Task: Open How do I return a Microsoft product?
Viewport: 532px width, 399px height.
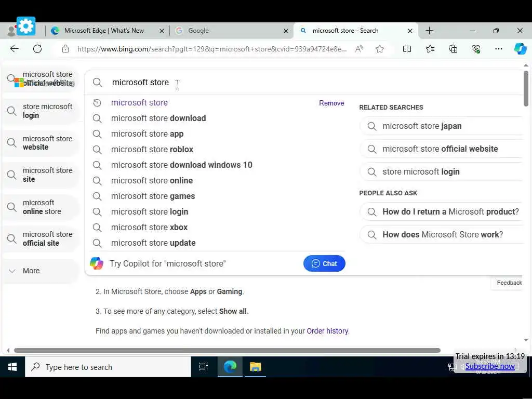Action: tap(441, 212)
